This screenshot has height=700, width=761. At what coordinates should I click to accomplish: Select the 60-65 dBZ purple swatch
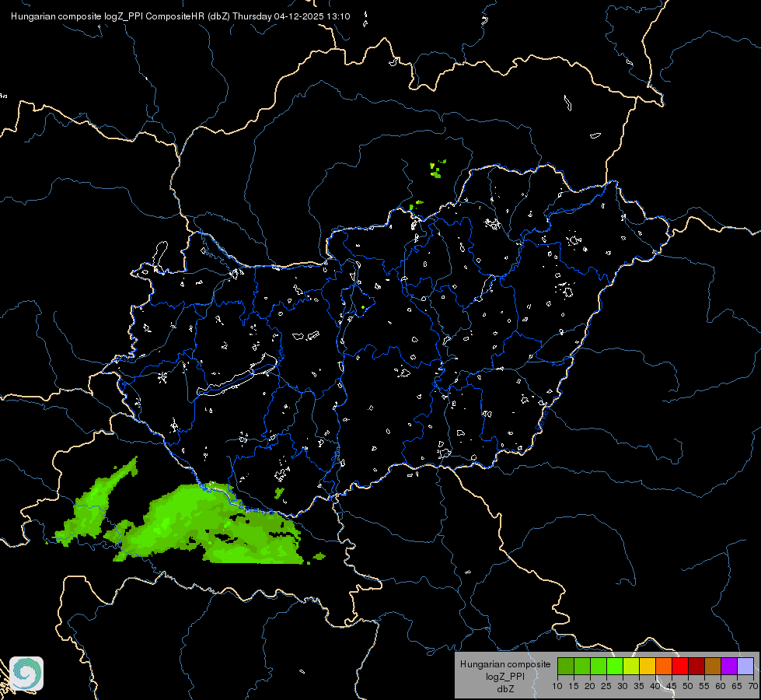tap(729, 666)
